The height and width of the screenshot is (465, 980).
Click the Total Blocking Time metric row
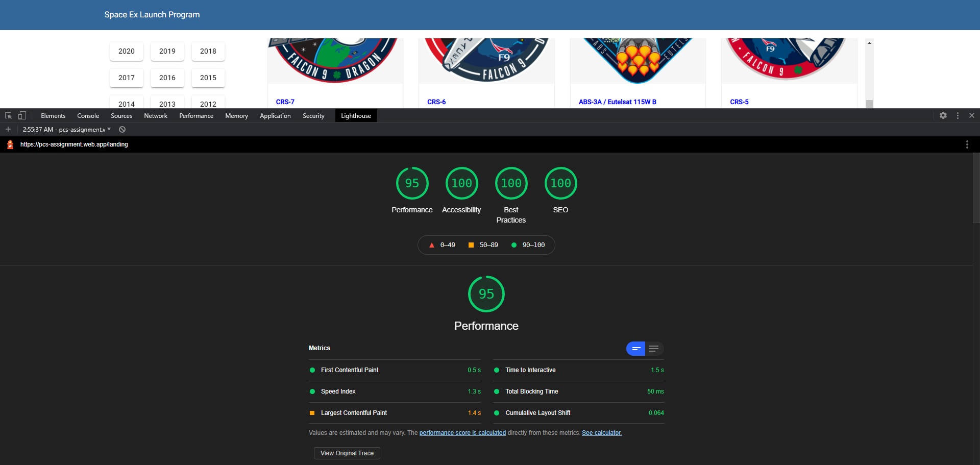579,391
